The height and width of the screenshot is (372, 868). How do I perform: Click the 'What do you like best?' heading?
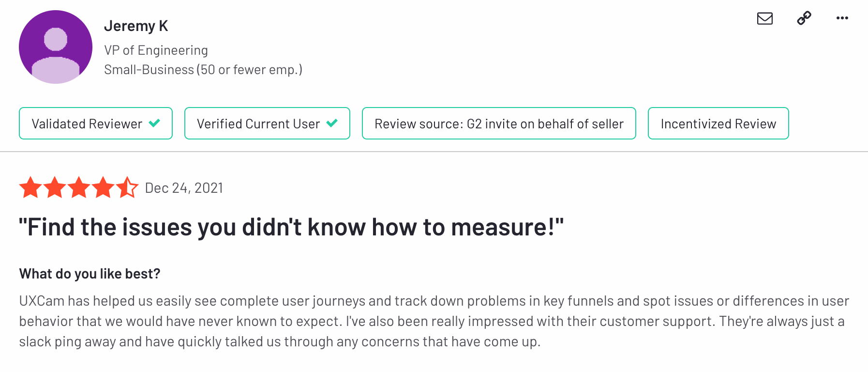(x=90, y=274)
